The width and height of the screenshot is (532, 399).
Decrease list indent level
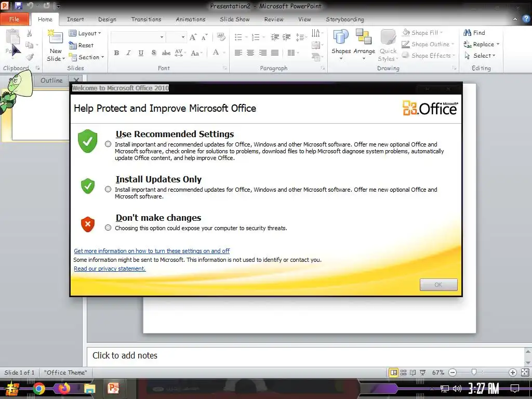pos(274,37)
